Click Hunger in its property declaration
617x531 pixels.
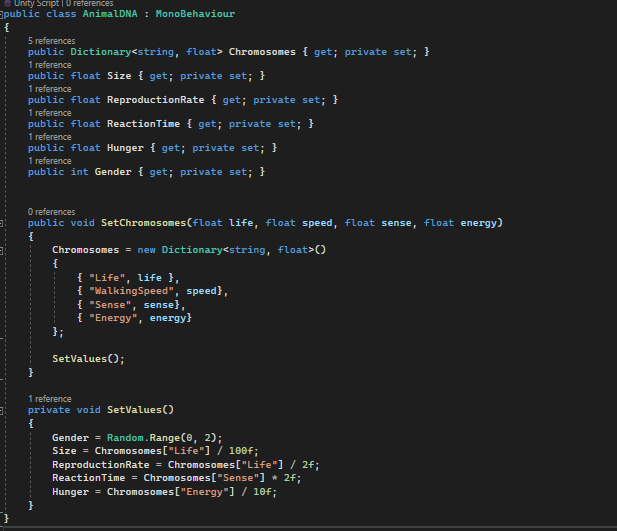[x=126, y=148]
